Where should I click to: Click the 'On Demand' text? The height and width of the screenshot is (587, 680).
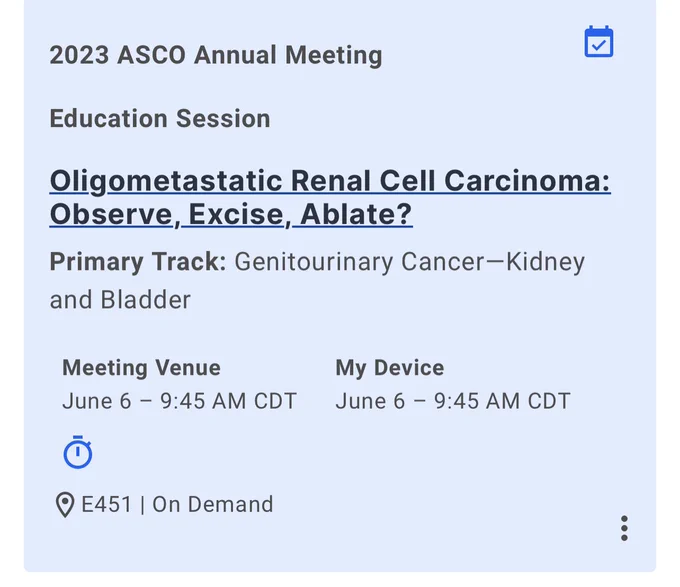coord(213,505)
